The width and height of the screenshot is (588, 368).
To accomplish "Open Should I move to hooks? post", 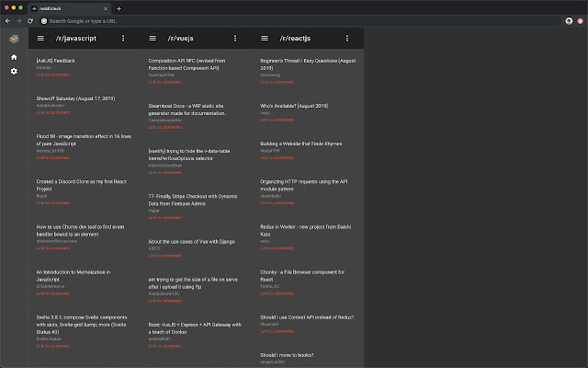I will pyautogui.click(x=287, y=355).
